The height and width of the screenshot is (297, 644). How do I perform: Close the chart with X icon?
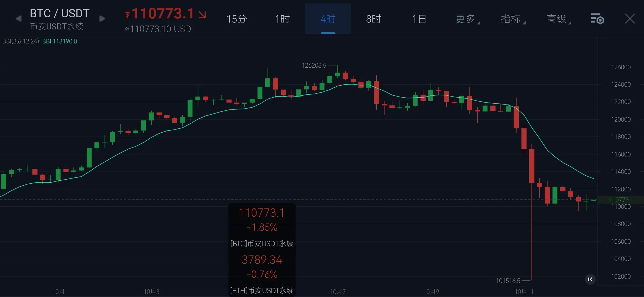630,19
